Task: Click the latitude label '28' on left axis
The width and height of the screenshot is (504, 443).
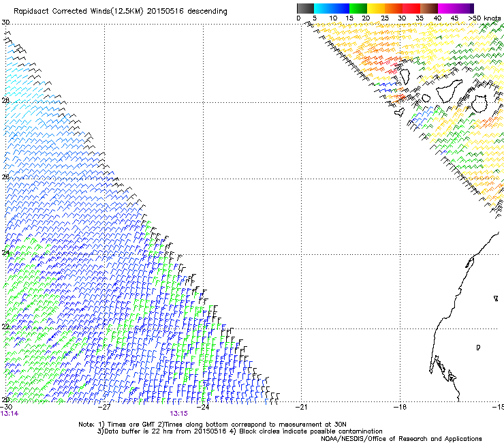Action: [x=5, y=100]
